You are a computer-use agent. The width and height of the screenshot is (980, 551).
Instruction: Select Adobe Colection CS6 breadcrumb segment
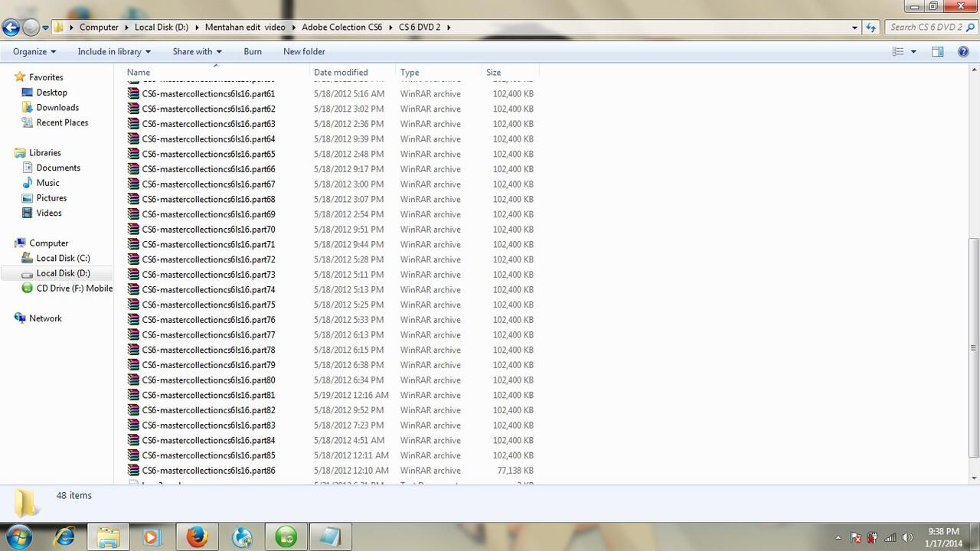click(x=341, y=27)
